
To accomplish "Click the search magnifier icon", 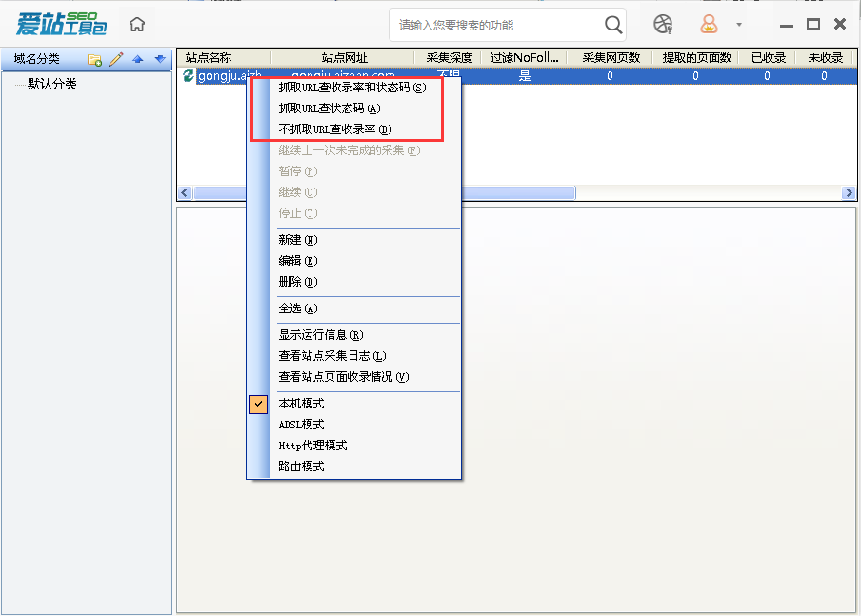I will [612, 25].
